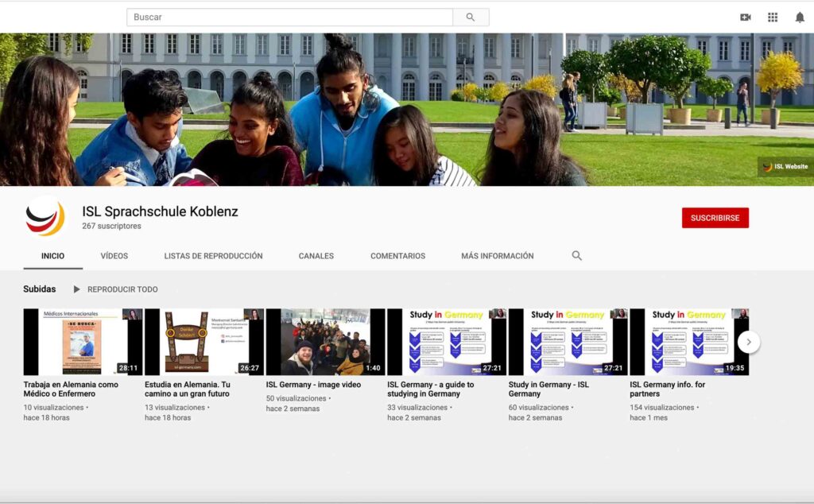Click the '33 visualizaciones' text
The height and width of the screenshot is (504, 814).
tap(417, 408)
